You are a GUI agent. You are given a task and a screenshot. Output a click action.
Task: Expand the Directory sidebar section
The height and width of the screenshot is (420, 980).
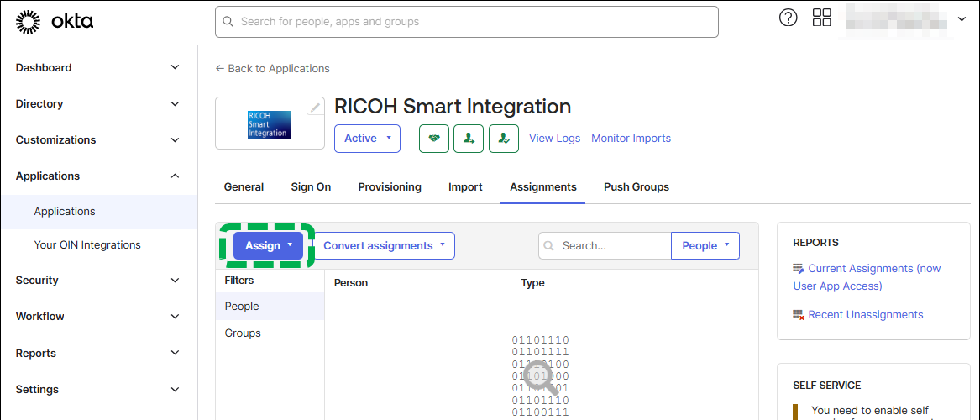98,104
